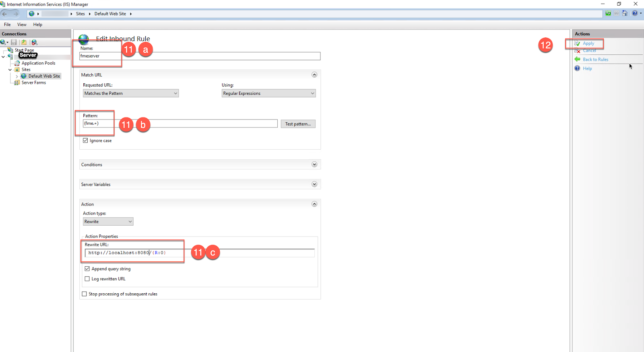Click the Apply page-with-checkmark icon
The height and width of the screenshot is (352, 644).
pyautogui.click(x=577, y=43)
